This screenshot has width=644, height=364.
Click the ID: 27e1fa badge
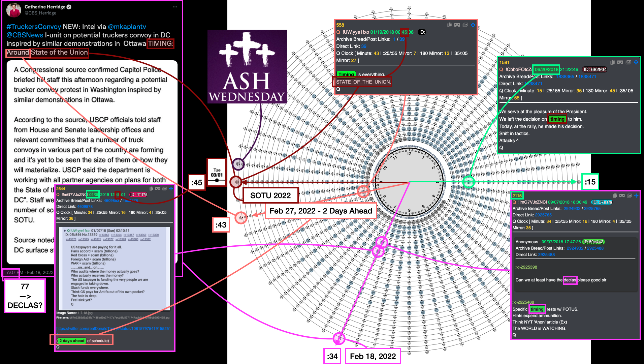coord(602,202)
